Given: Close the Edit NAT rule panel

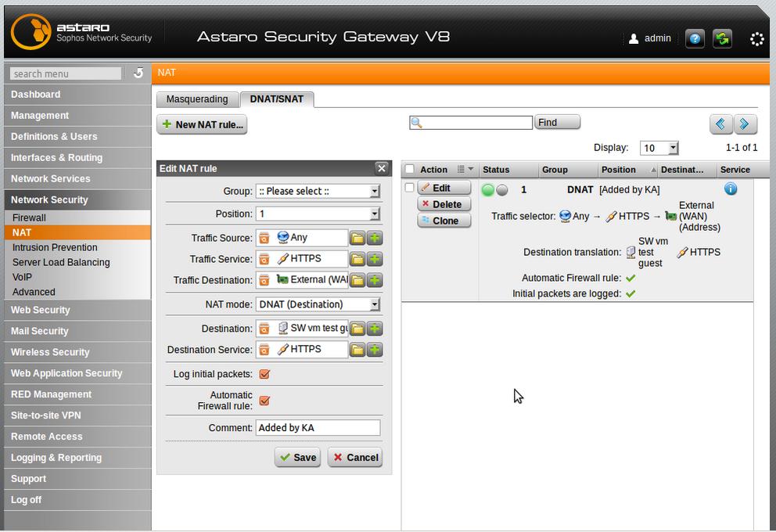Looking at the screenshot, I should coord(382,168).
